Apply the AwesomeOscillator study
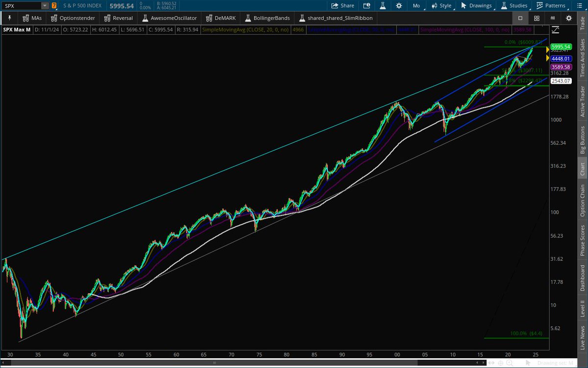588x368 pixels. (x=169, y=18)
